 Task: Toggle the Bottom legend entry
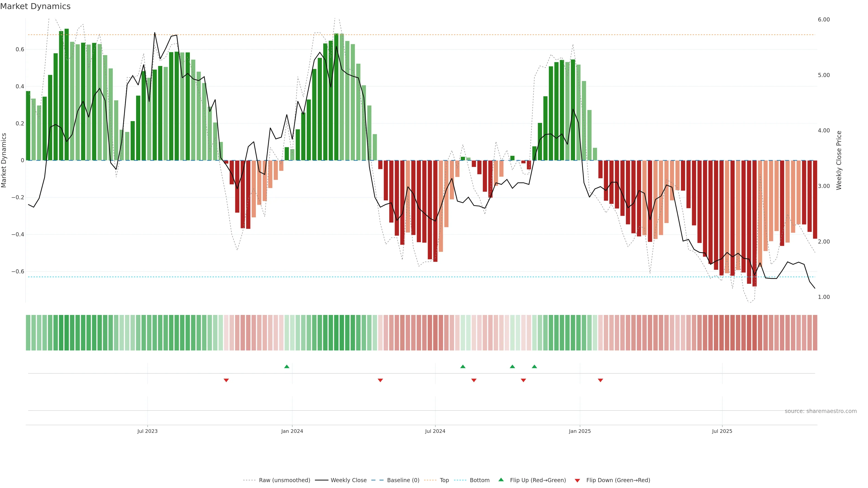coord(479,480)
